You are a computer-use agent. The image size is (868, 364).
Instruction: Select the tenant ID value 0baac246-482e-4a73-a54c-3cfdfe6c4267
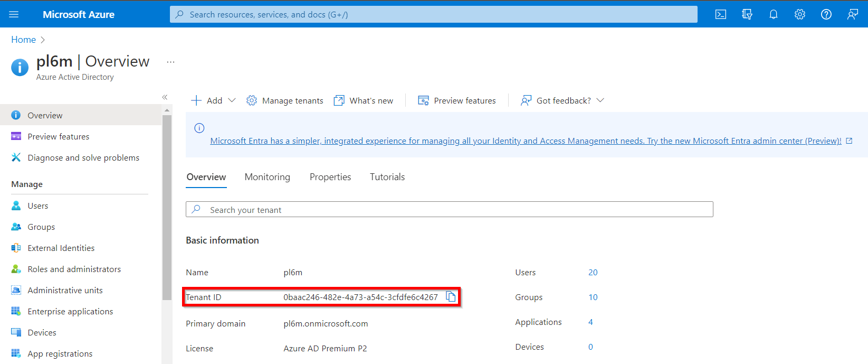tap(360, 297)
